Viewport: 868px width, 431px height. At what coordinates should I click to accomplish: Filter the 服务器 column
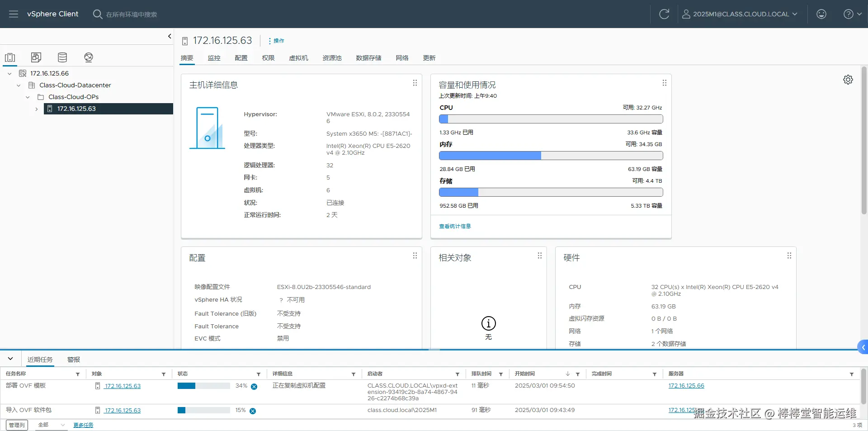[x=852, y=374]
